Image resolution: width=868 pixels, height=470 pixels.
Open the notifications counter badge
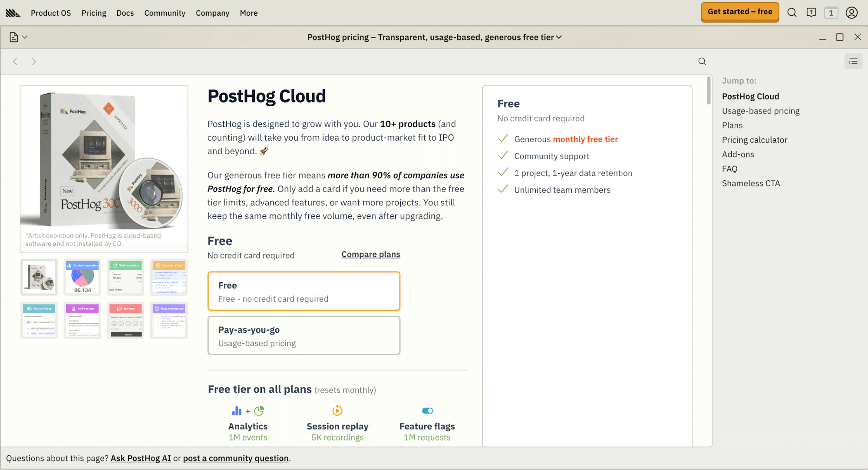click(x=831, y=13)
